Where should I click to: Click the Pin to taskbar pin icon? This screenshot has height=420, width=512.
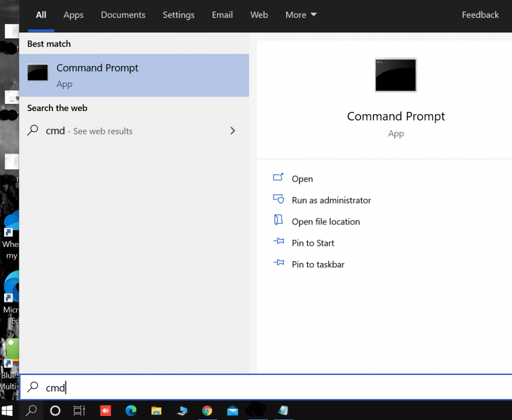(x=278, y=262)
